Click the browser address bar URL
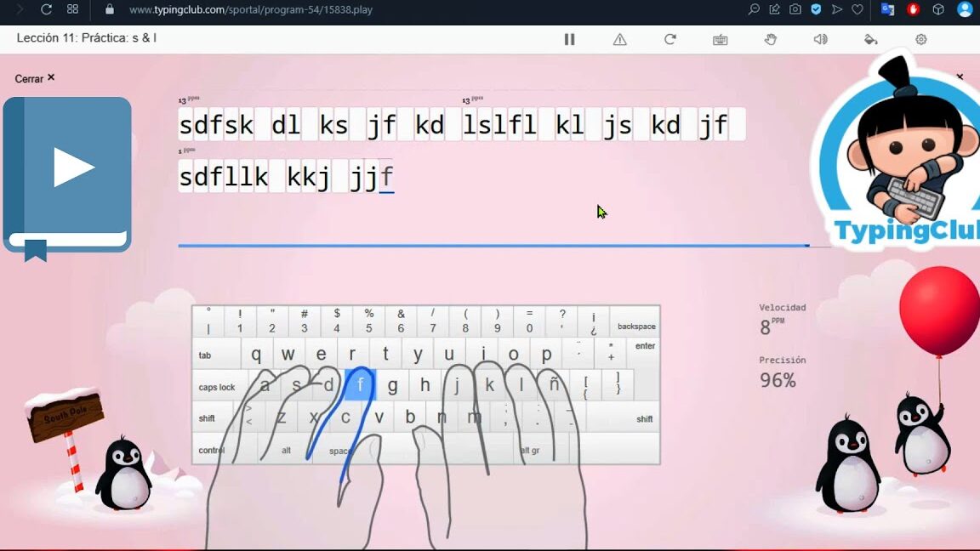 [251, 10]
